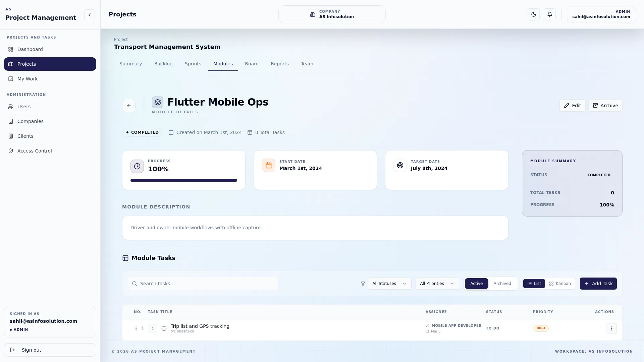This screenshot has height=362, width=644.
Task: Show Archived tasks
Action: (x=502, y=284)
